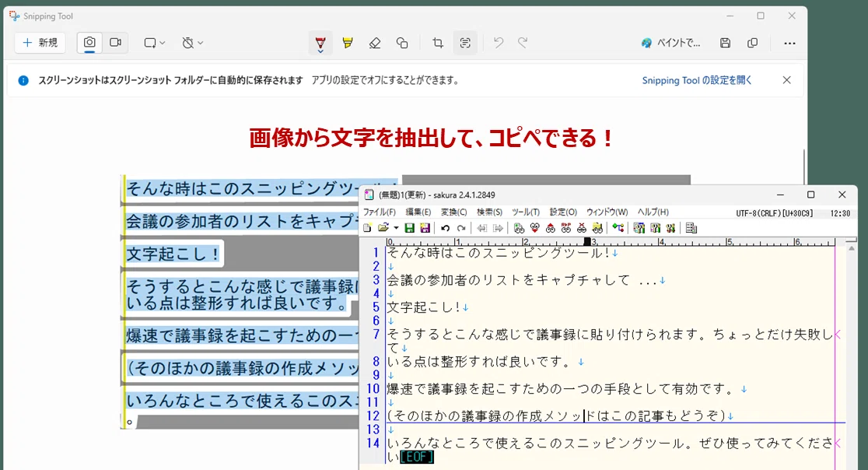Click the green save icon in sakura

[x=409, y=228]
